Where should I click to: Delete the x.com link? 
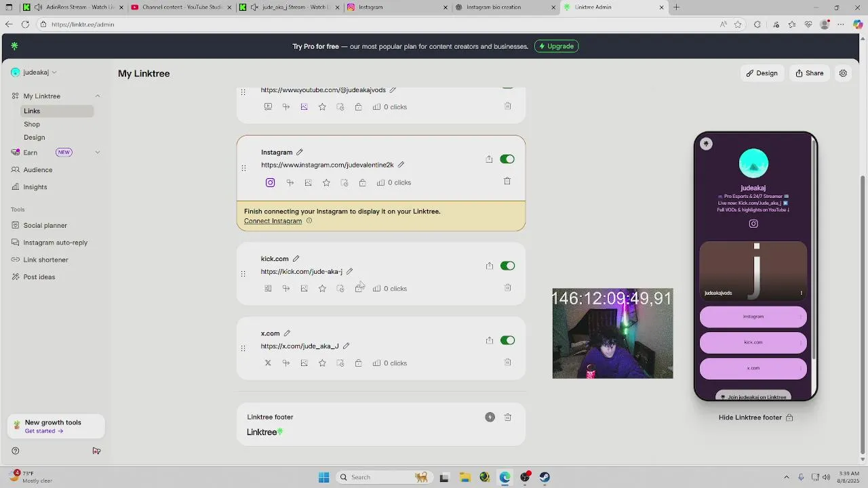507,362
